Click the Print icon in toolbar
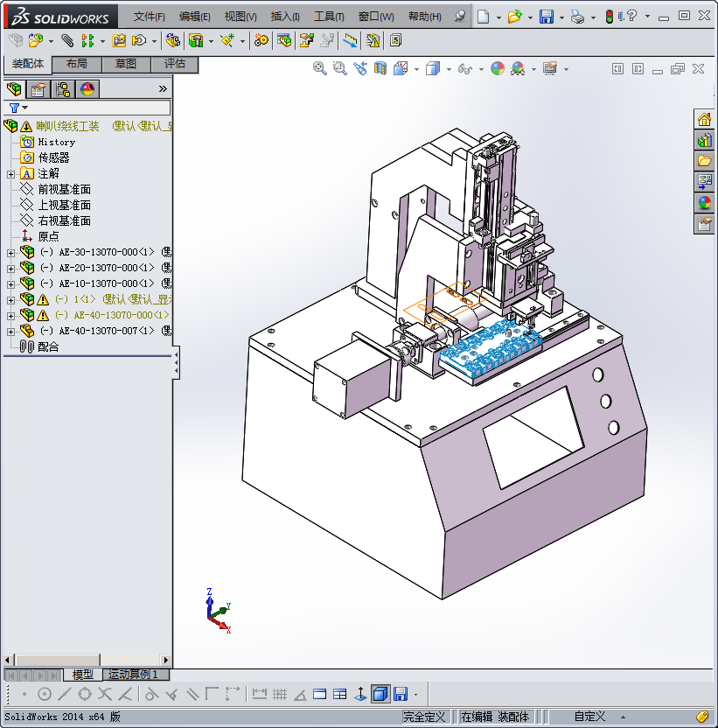This screenshot has height=728, width=718. [576, 17]
